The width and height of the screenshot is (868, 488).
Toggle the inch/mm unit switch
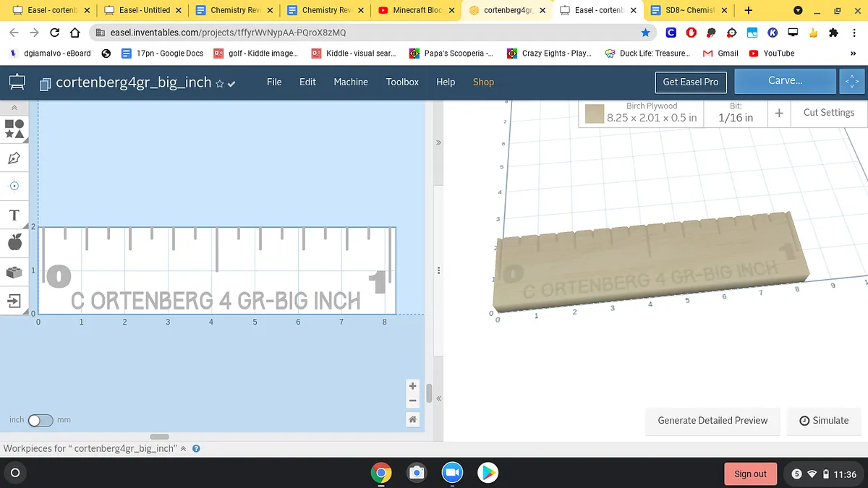tap(41, 420)
